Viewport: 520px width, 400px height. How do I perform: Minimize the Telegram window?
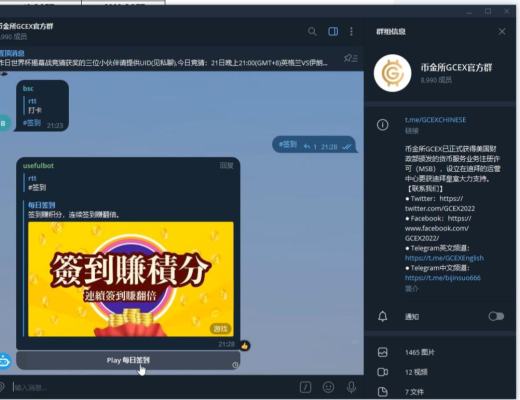(469, 12)
